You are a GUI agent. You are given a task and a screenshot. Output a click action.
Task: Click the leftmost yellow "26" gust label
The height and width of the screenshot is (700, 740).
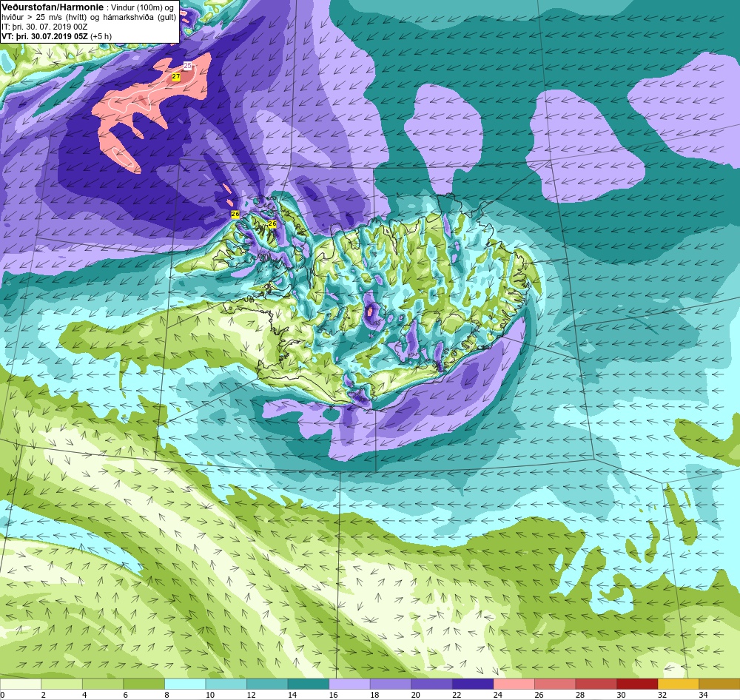pos(235,215)
